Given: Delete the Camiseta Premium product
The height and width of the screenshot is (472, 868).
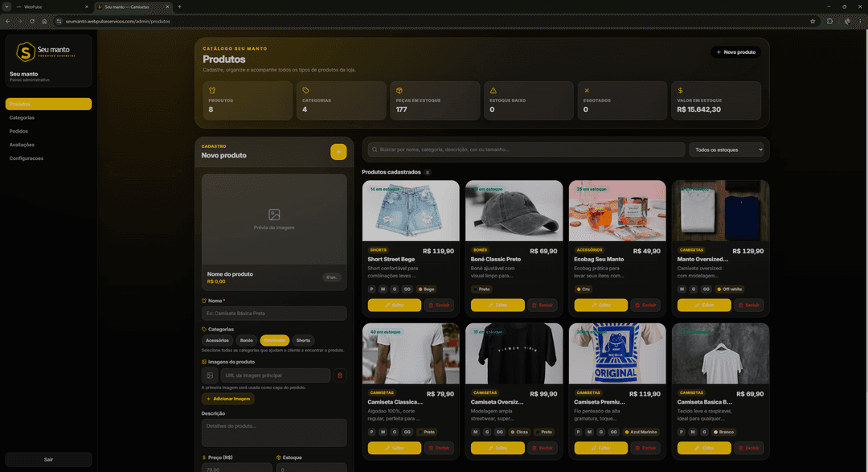Looking at the screenshot, I should 645,448.
